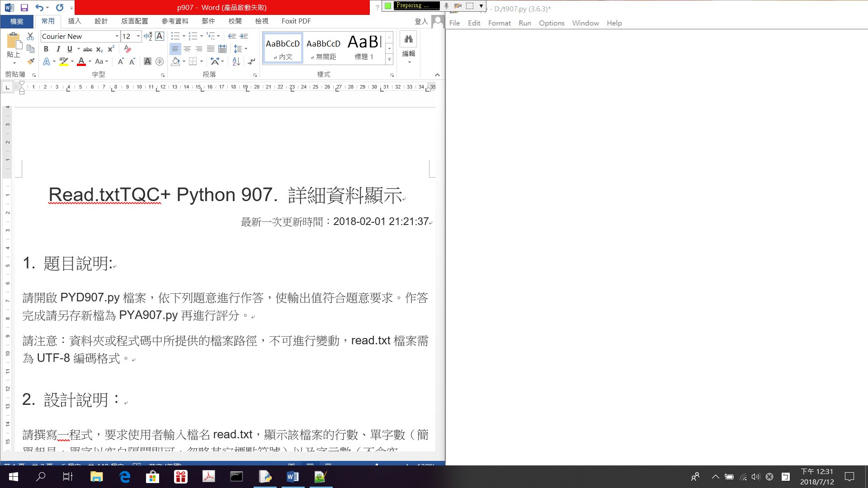Open the Font dialog launcher in 字型 group
868x488 pixels.
pos(163,75)
